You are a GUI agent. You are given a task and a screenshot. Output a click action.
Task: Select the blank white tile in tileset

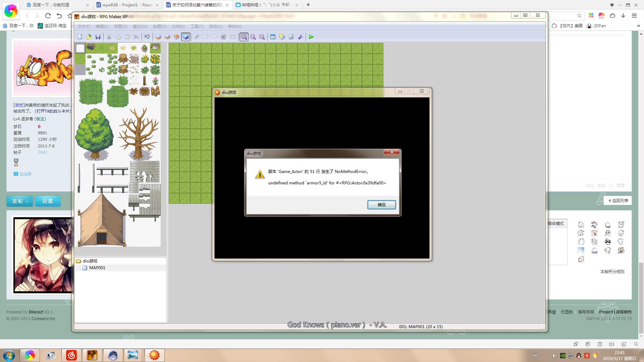tap(80, 48)
